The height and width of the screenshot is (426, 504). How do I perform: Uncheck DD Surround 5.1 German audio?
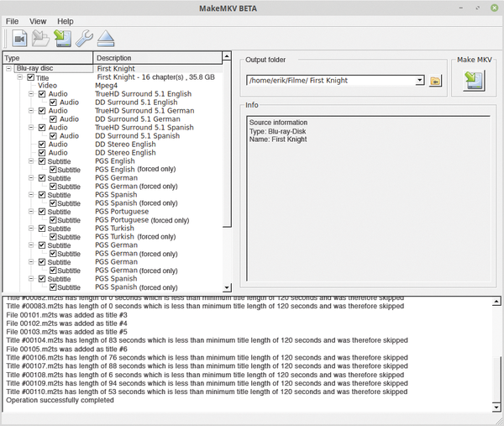[x=53, y=119]
